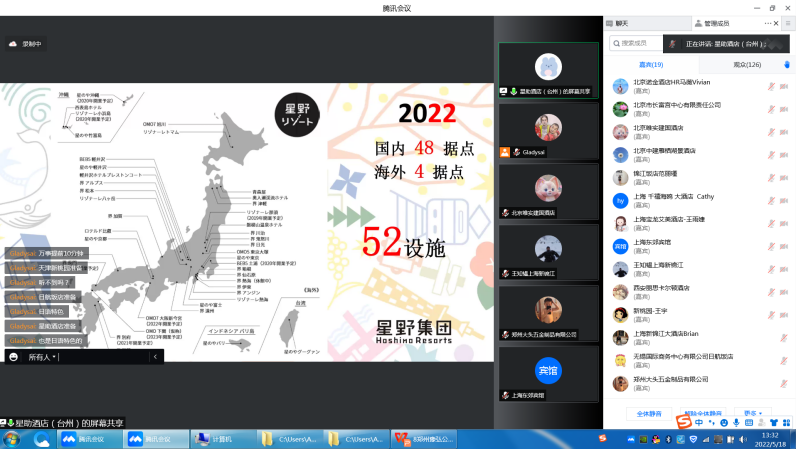The height and width of the screenshot is (449, 796).
Task: Click the Windows Start button
Action: point(12,439)
